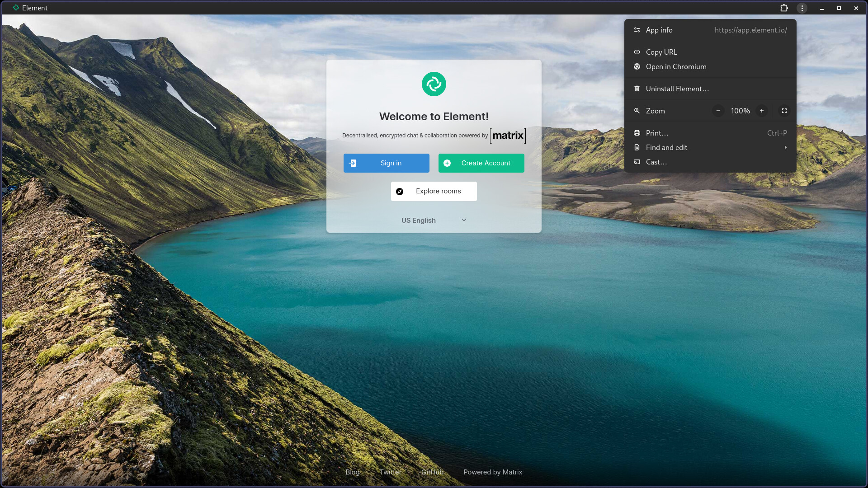Select Uninstall Element from the menu
This screenshot has height=488, width=868.
coord(677,89)
